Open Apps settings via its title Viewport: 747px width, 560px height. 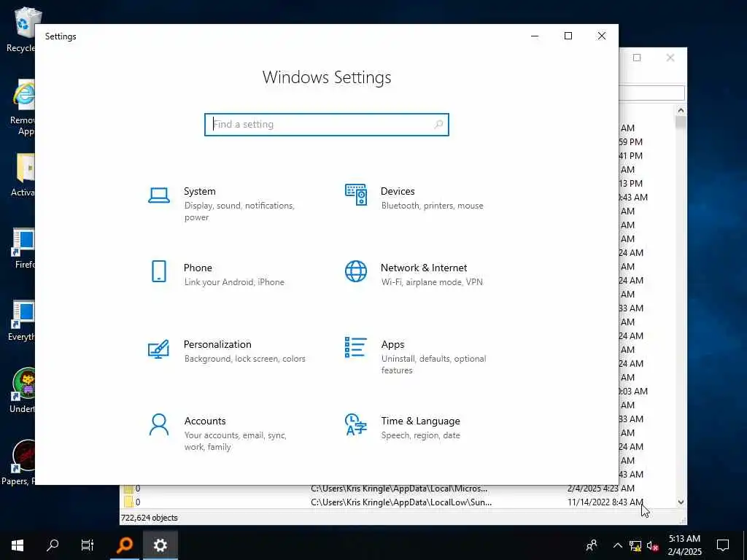point(392,344)
